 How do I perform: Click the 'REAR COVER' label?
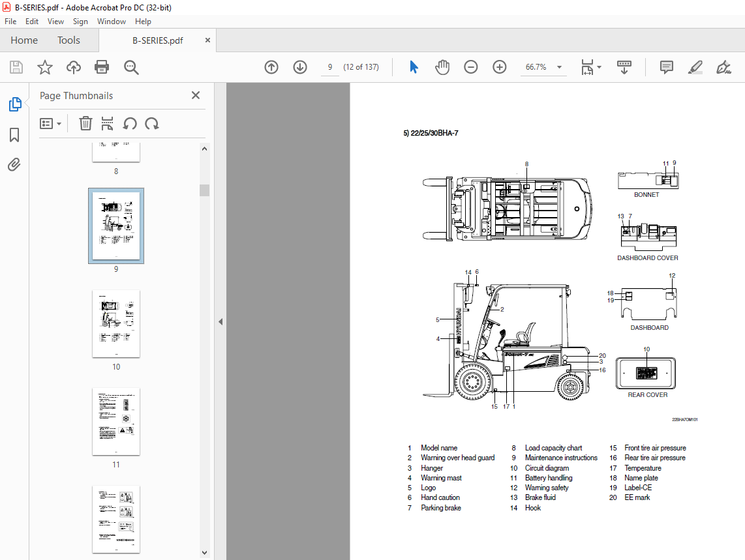coord(648,394)
